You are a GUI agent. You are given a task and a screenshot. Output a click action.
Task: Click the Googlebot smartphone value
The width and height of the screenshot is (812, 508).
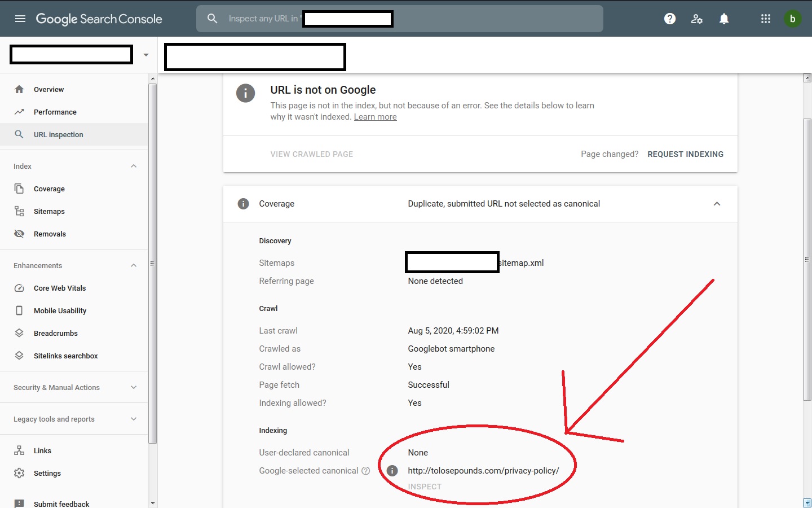[451, 349]
